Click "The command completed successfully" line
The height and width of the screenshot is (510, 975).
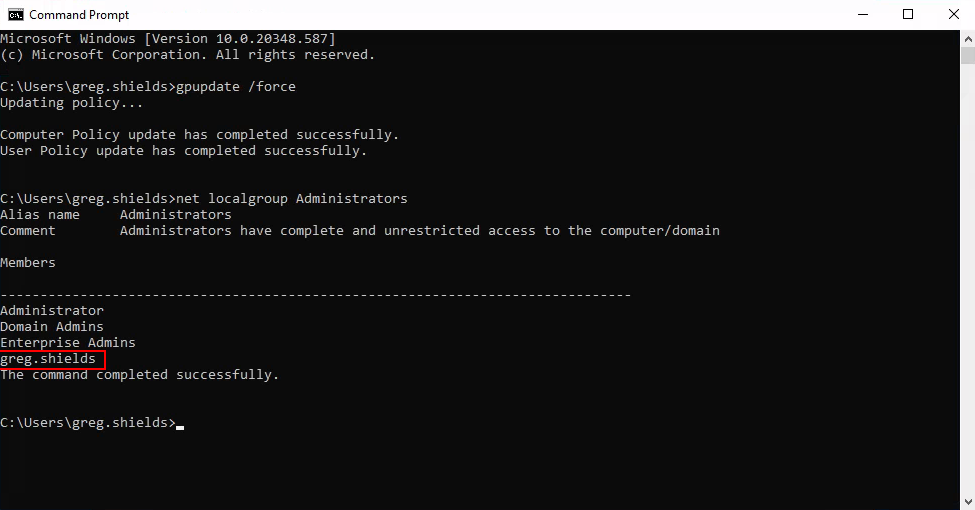[139, 375]
